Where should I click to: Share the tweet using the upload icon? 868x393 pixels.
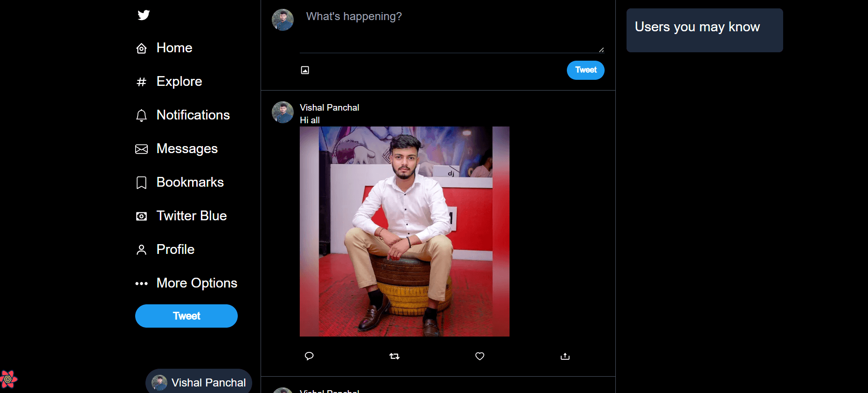coord(565,356)
